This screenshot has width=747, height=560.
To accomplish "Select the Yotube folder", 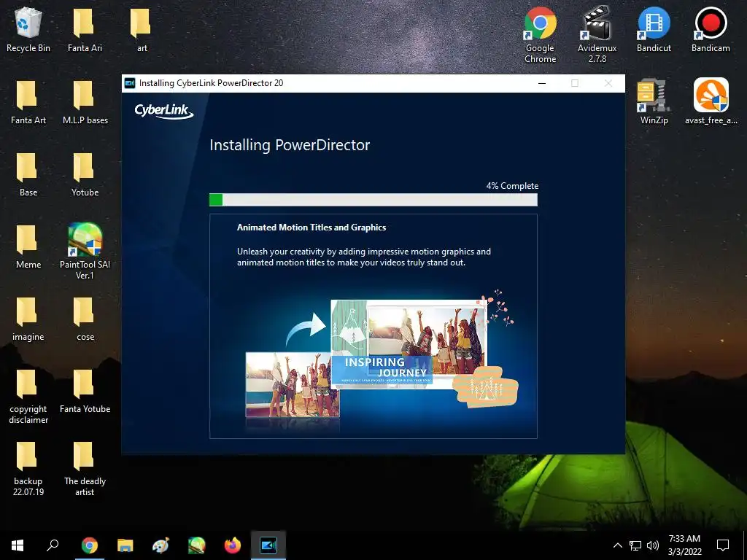I will [x=85, y=175].
